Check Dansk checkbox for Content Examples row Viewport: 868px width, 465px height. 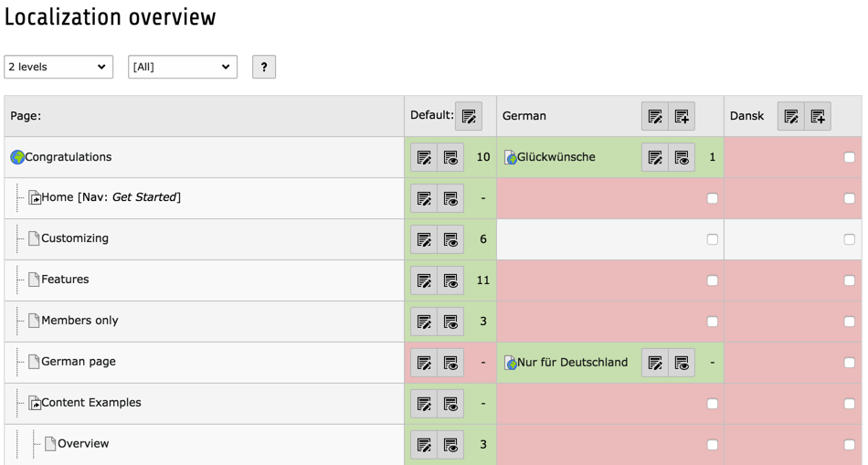coord(849,404)
